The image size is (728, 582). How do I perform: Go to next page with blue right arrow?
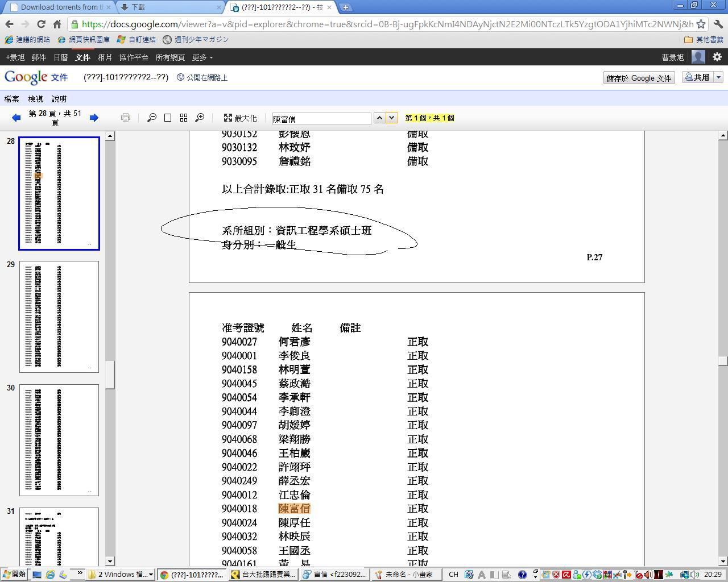[94, 118]
